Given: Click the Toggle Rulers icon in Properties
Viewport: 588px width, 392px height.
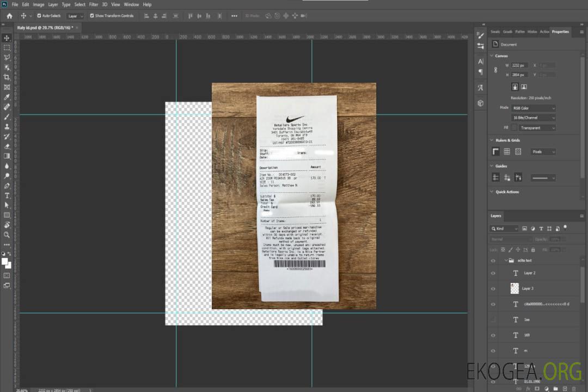Looking at the screenshot, I should (x=495, y=151).
